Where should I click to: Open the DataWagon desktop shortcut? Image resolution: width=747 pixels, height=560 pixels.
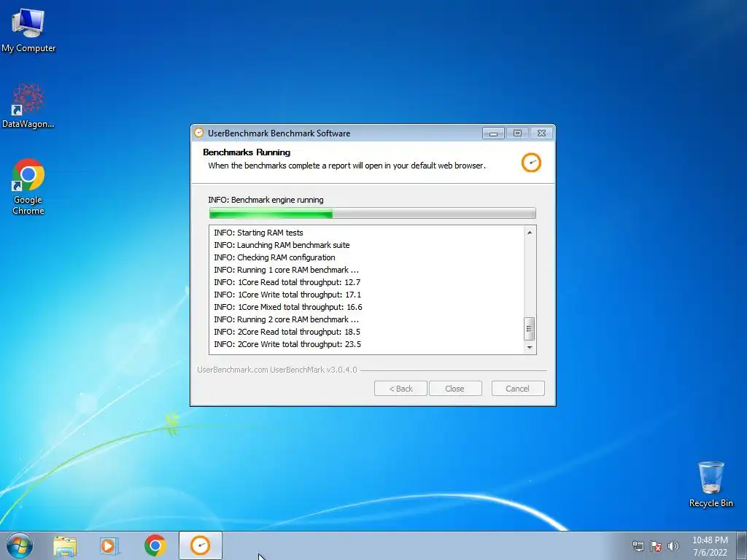pyautogui.click(x=28, y=106)
